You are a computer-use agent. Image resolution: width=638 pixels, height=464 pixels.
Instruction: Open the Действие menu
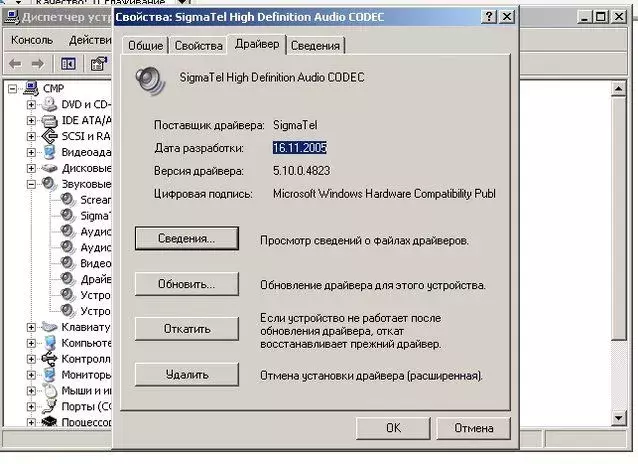(90, 40)
